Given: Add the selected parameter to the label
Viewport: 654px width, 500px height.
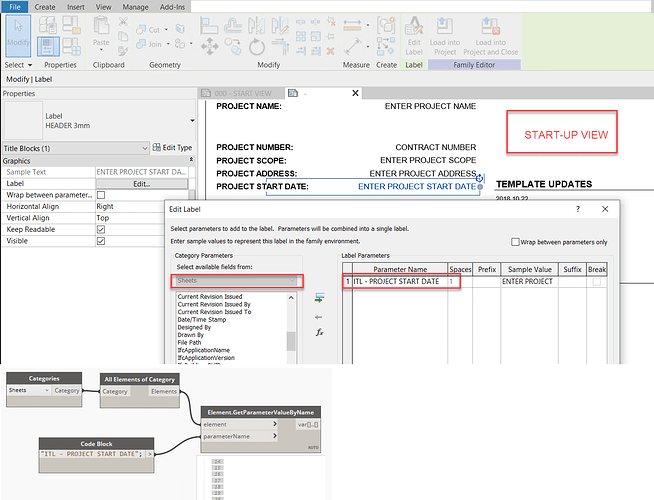Looking at the screenshot, I should [319, 298].
